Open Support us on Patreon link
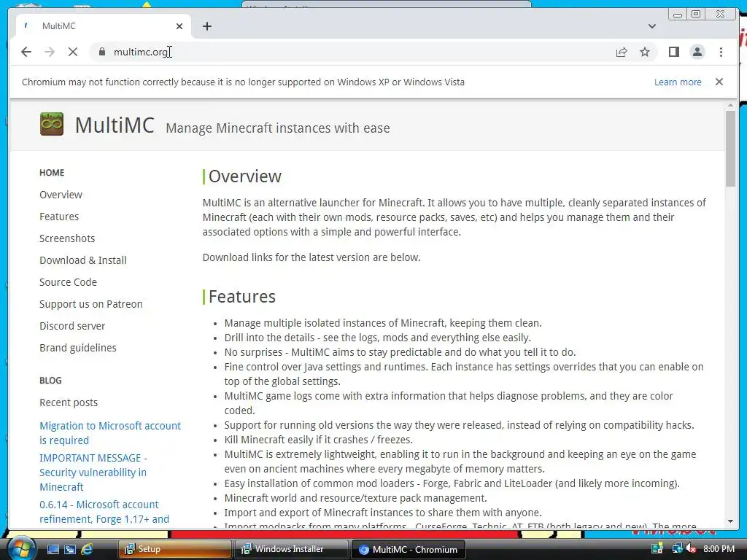The image size is (747, 560). coord(91,304)
